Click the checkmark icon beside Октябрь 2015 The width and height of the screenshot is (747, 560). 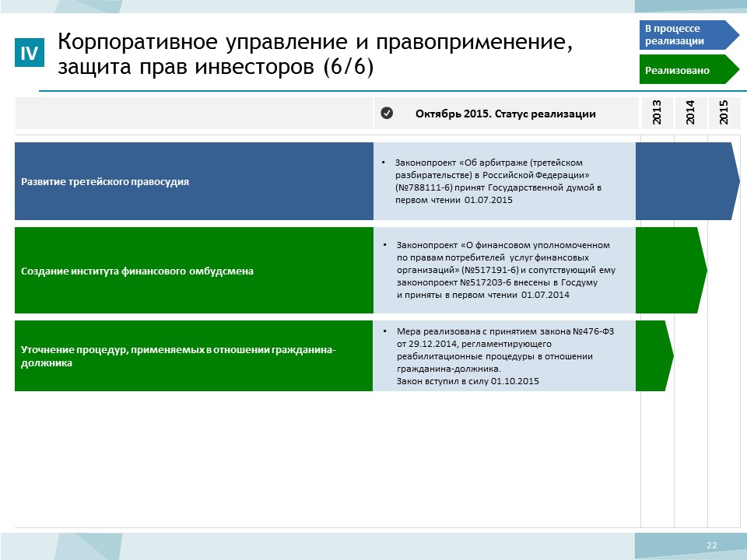(x=387, y=114)
